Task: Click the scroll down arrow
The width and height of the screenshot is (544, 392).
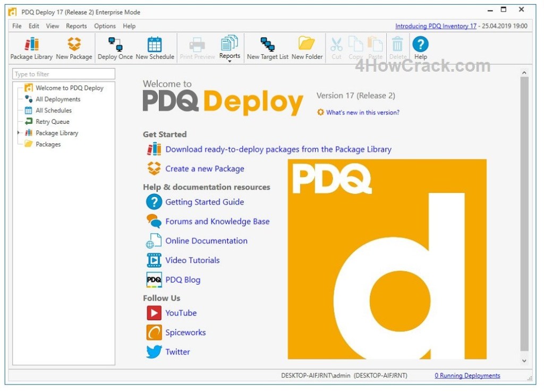Action: [524, 361]
